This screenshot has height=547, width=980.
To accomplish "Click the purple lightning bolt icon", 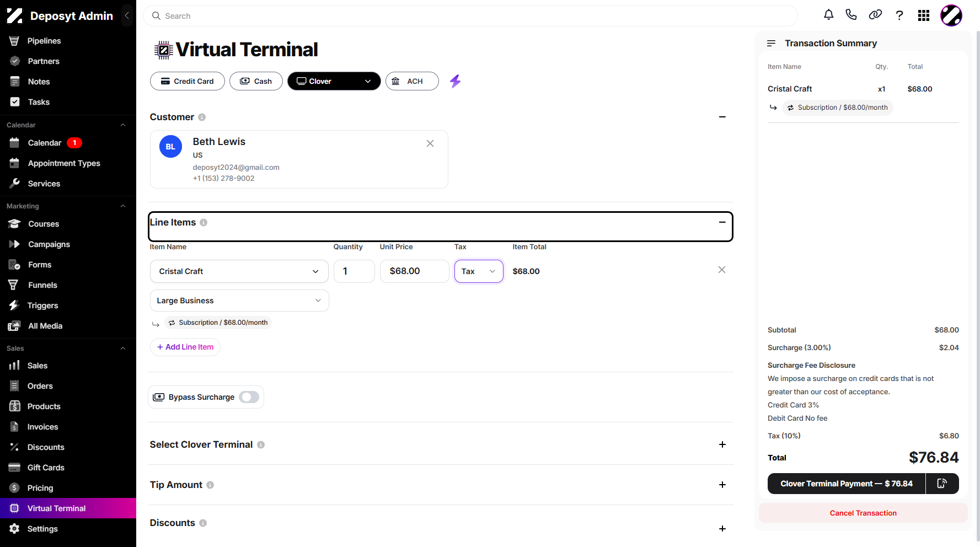I will coord(455,81).
